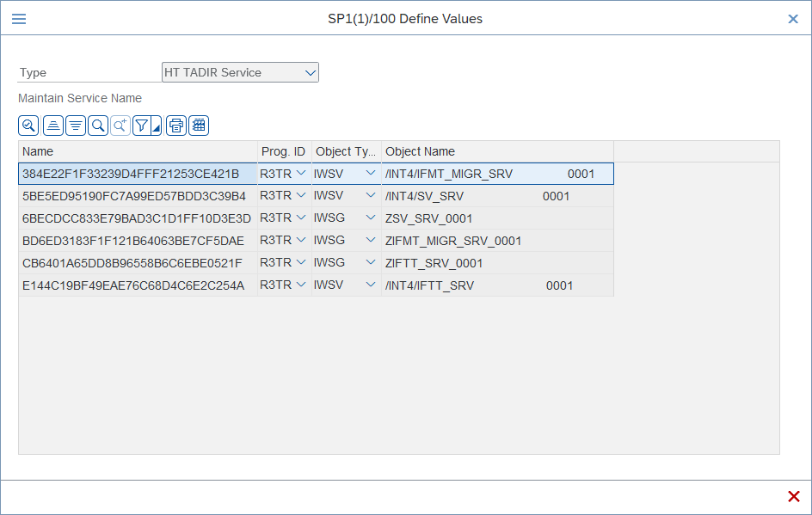Click the Find magnifier icon
Viewport: 812px width, 515px height.
click(x=98, y=126)
